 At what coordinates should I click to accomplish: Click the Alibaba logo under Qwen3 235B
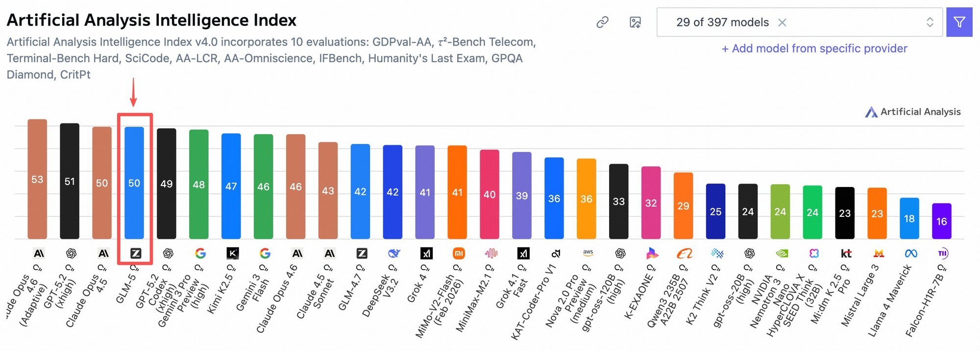(685, 253)
